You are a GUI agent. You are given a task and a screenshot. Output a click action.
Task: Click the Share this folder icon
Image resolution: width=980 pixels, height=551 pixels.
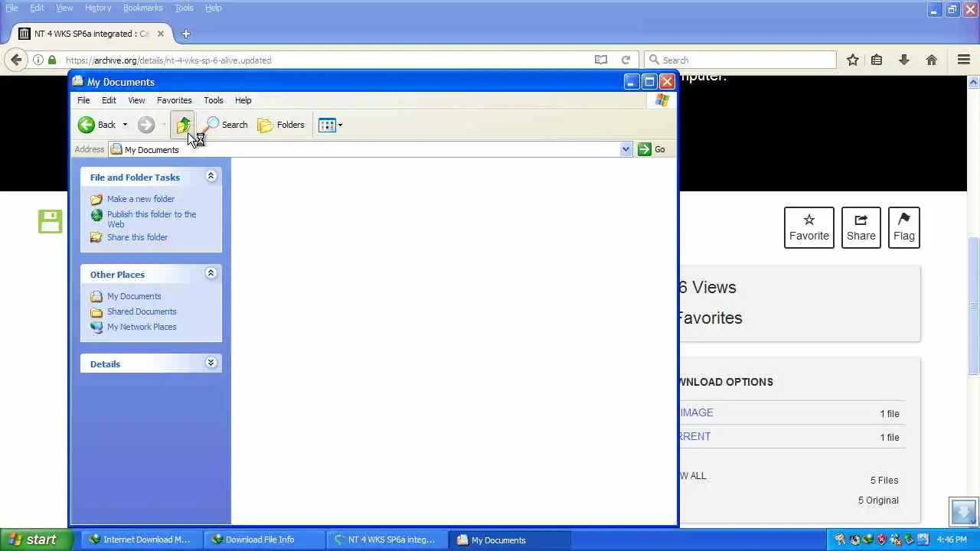click(96, 237)
